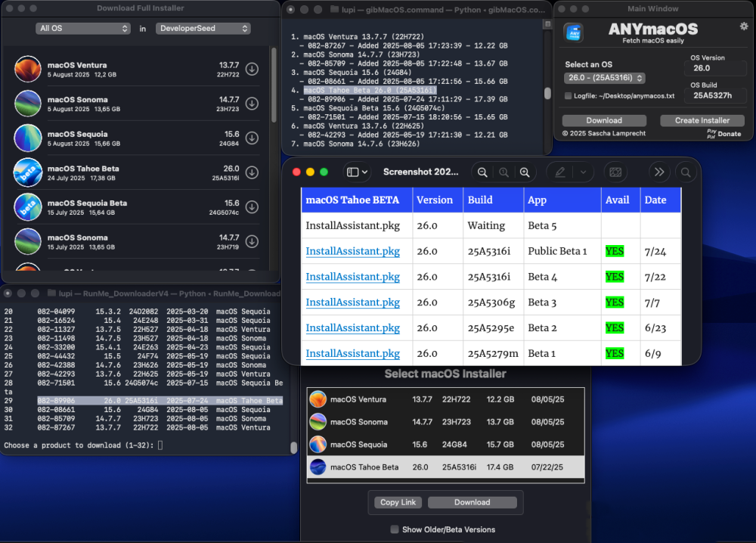Click Download in Select macOS Installer window
Image resolution: width=756 pixels, height=543 pixels.
tap(472, 502)
